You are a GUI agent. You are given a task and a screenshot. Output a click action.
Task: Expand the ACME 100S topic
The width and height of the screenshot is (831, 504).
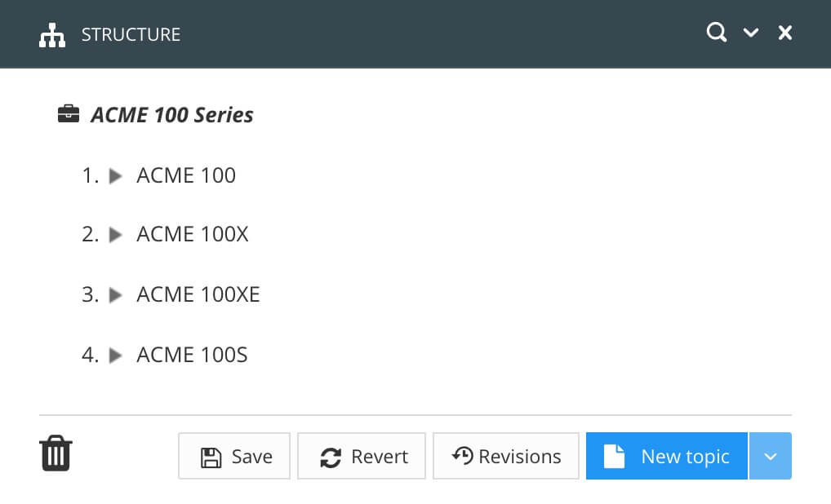point(116,355)
